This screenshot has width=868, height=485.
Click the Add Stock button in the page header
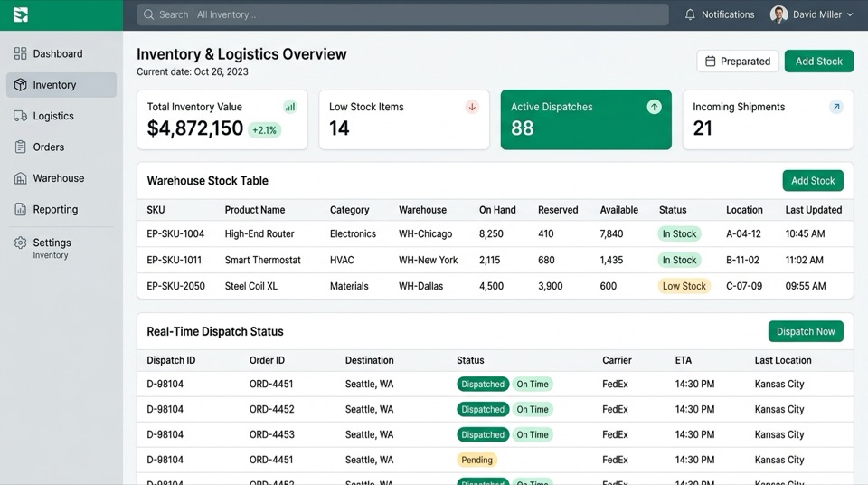pos(819,61)
